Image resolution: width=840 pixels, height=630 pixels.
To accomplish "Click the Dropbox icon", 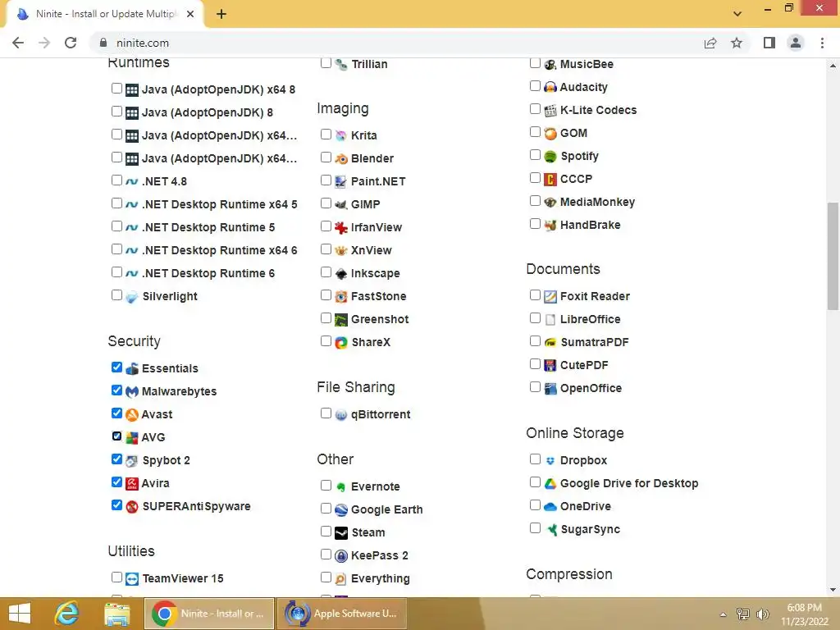I will [x=550, y=461].
